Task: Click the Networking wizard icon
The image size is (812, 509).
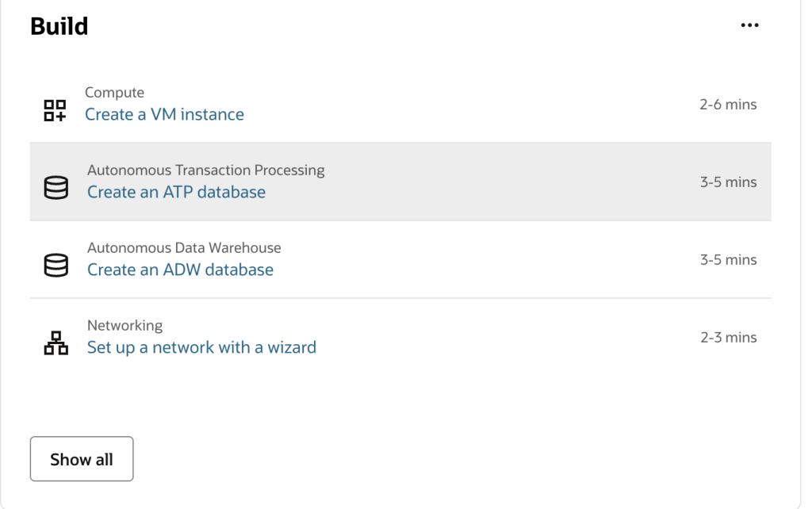Action: [56, 343]
